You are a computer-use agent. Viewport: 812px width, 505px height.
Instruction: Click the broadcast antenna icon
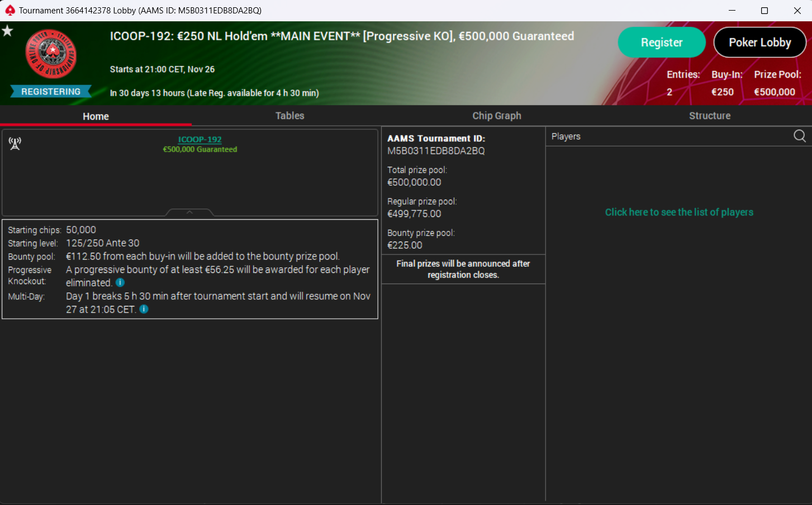tap(15, 144)
